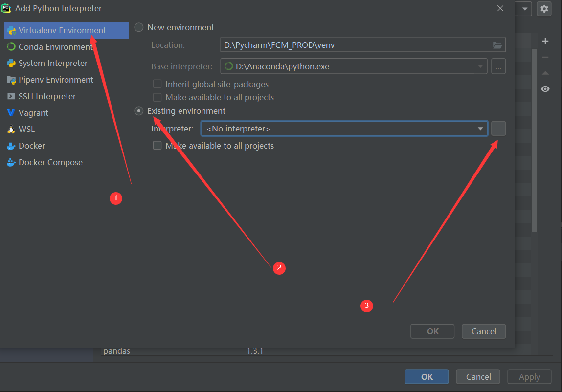Click the Location path input field
The width and height of the screenshot is (562, 392).
tap(363, 45)
